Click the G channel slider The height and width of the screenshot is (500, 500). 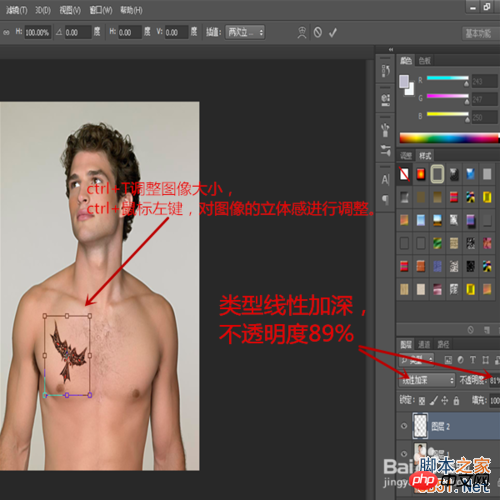pos(447,96)
